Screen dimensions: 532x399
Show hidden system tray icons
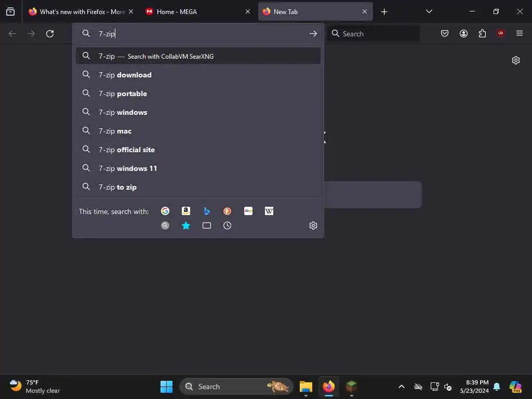402,387
